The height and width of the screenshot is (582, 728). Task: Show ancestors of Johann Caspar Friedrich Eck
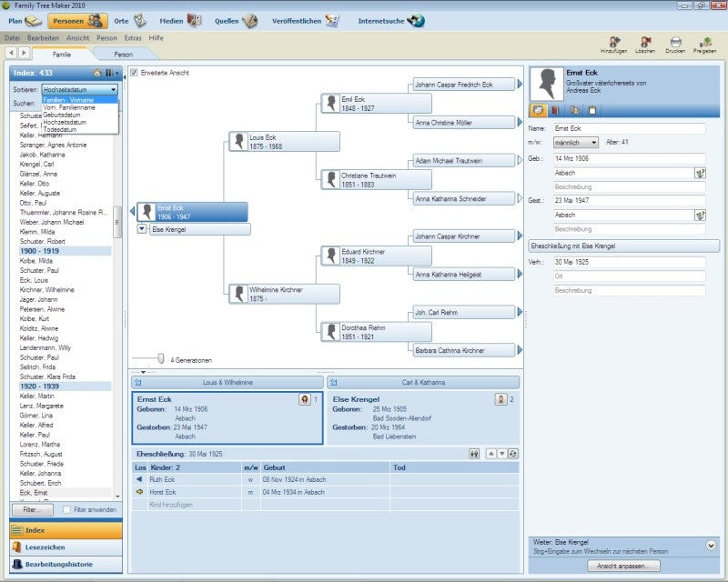[x=520, y=84]
